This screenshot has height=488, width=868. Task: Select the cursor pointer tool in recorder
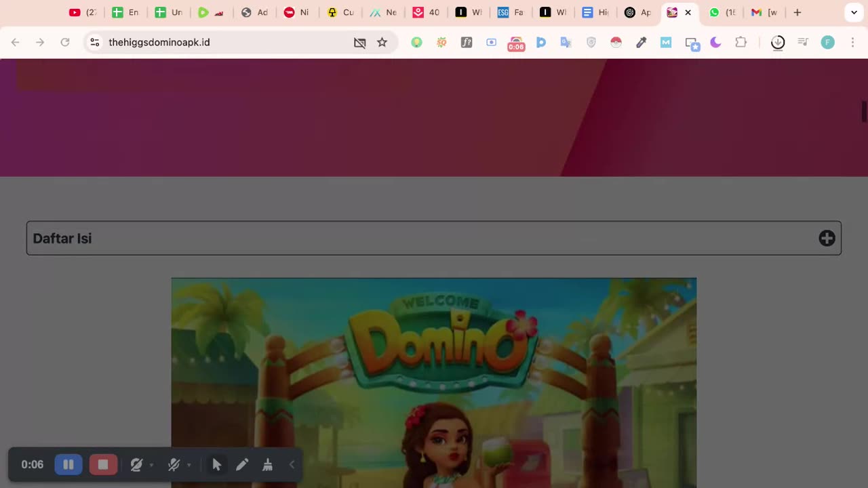[x=217, y=464]
